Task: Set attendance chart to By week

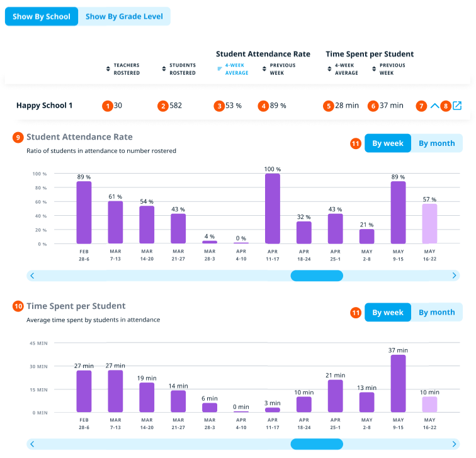Action: click(x=387, y=143)
